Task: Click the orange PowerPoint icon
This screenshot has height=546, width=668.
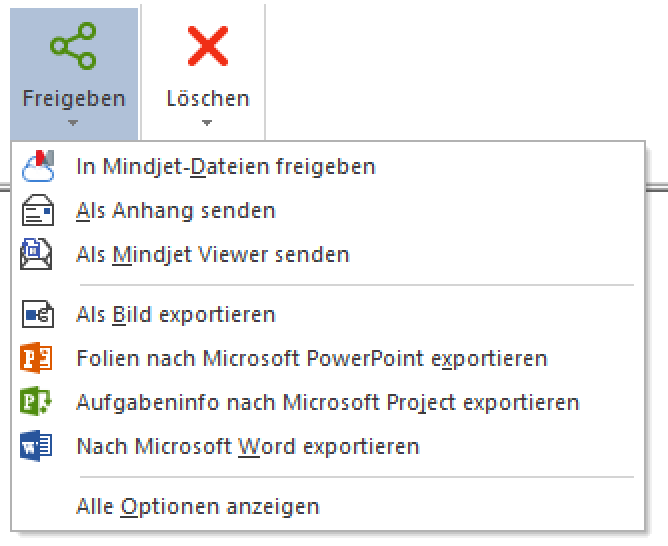Action: tap(36, 358)
